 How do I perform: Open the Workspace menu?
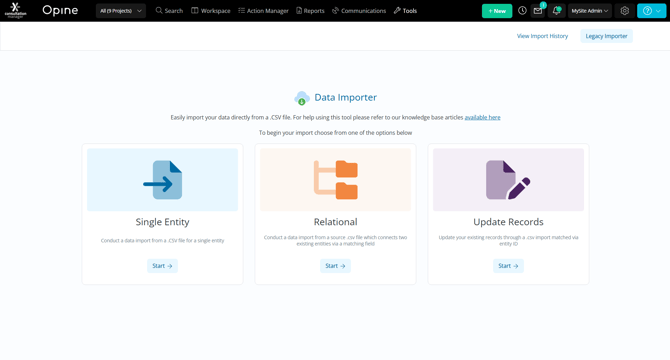point(211,11)
